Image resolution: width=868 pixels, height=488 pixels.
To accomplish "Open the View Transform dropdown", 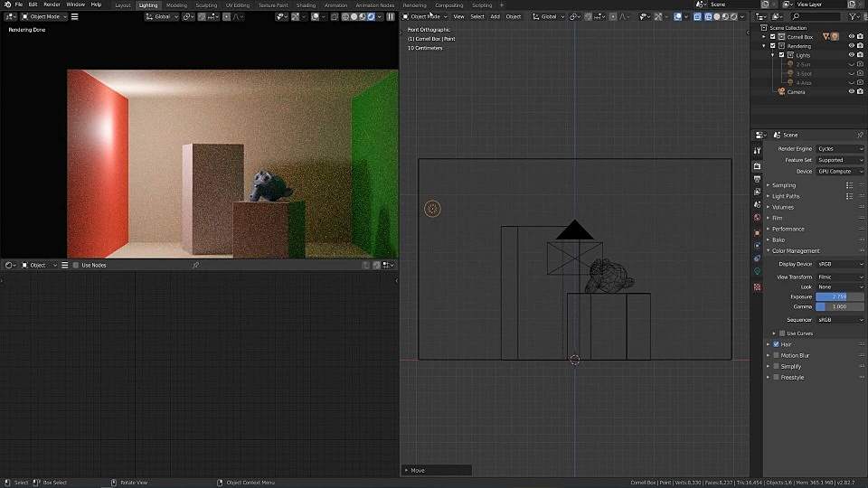I will 840,277.
